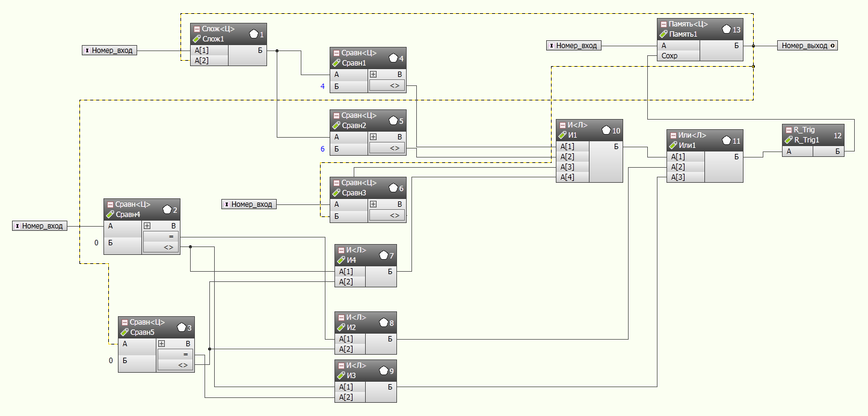Screen dimensions: 868x416
Task: Collapse the И4 block via its minus icon
Action: (x=341, y=250)
